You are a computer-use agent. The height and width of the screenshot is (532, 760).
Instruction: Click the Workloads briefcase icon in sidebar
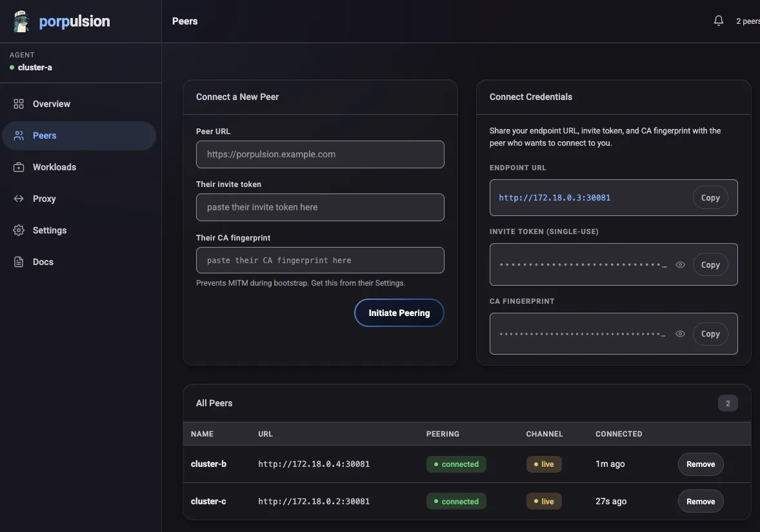19,167
